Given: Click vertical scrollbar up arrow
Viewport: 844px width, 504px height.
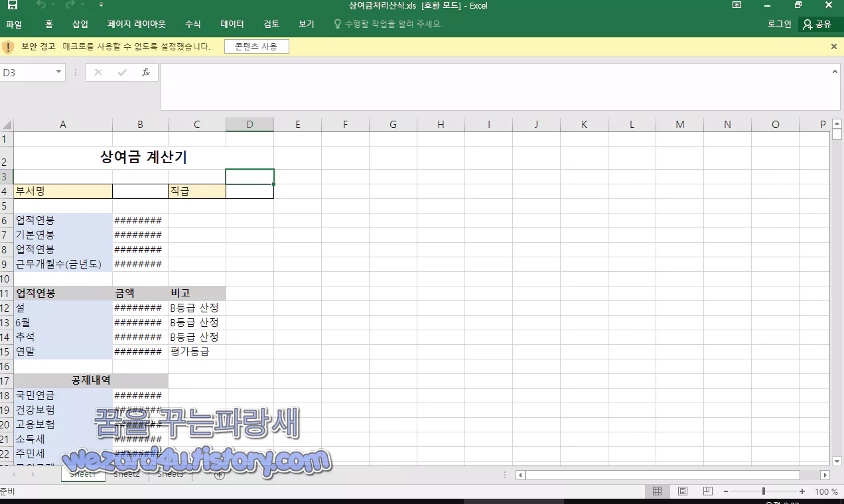Looking at the screenshot, I should pyautogui.click(x=837, y=123).
